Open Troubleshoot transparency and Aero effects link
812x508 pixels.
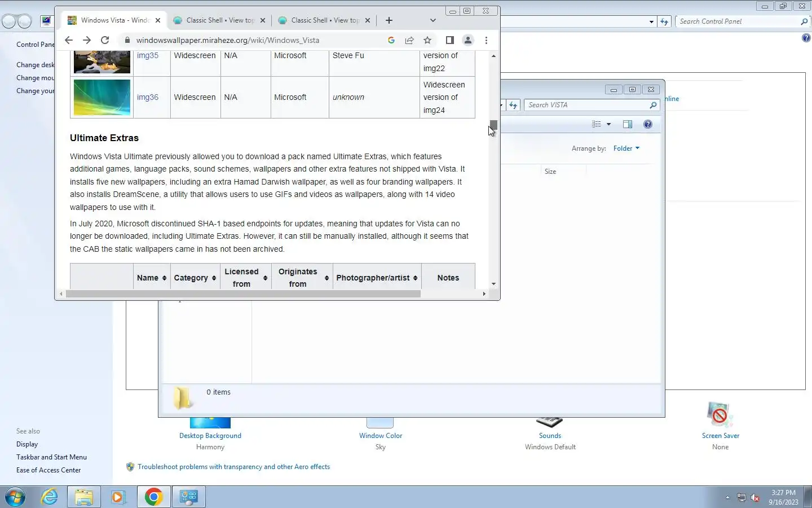coord(233,467)
